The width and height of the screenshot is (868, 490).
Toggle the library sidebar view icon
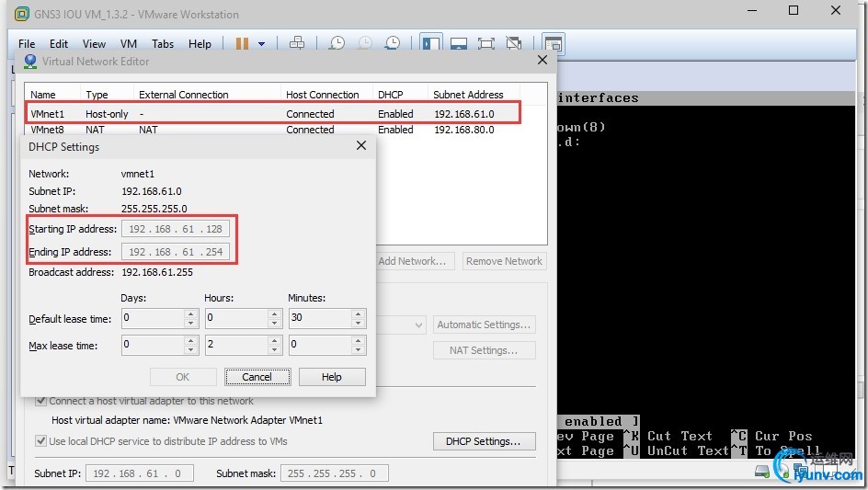(430, 43)
